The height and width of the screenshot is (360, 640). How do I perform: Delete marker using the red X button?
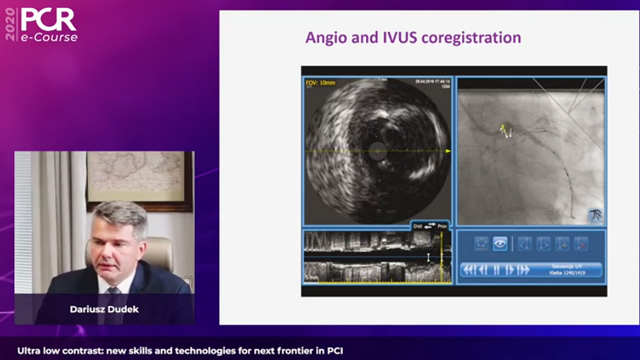(x=581, y=244)
